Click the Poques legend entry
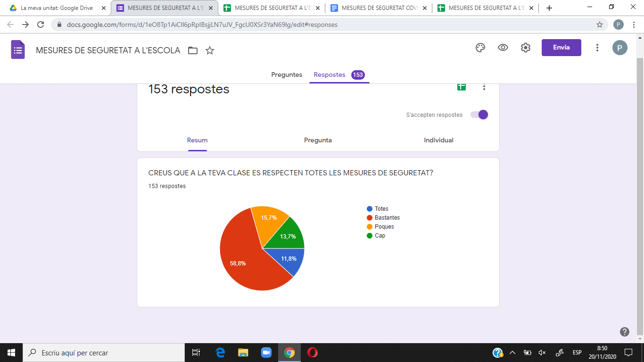This screenshot has width=644, height=362. tap(380, 227)
